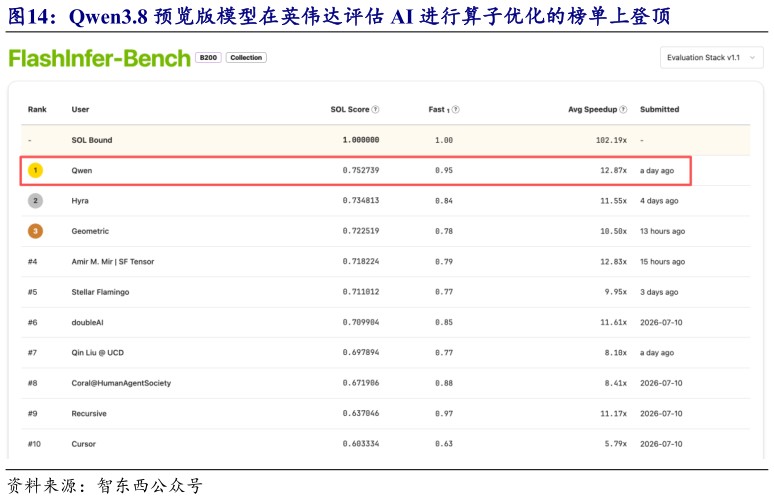This screenshot has width=774, height=499.
Task: Click the Avg Speedup help icon
Action: pos(623,110)
